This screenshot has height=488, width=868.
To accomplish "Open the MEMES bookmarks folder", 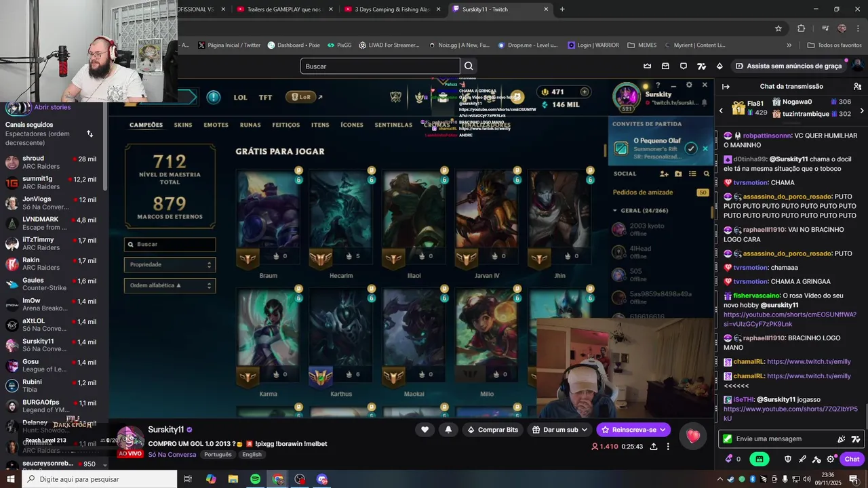I will 642,45.
